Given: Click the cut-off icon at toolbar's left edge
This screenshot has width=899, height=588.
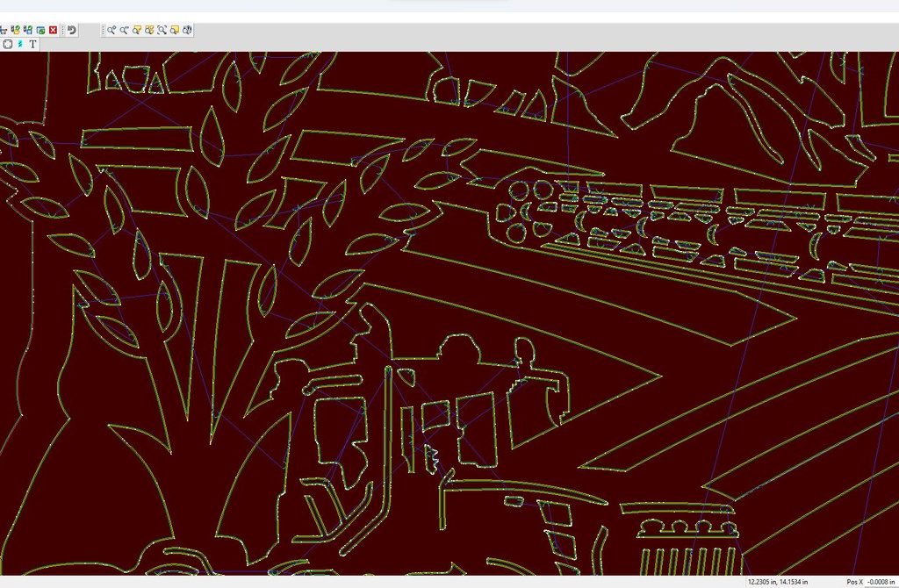Looking at the screenshot, I should point(4,30).
